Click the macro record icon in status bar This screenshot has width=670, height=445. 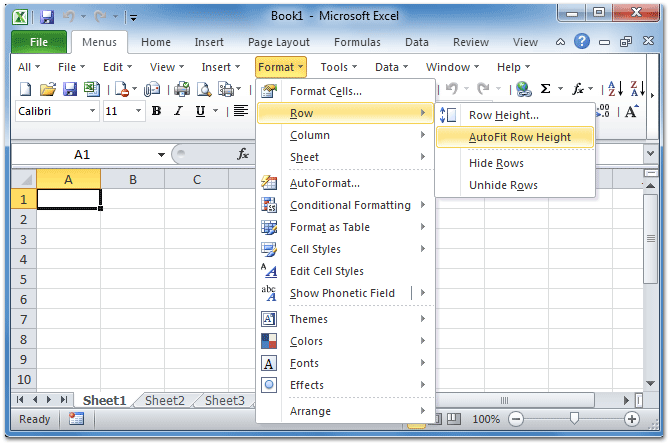pyautogui.click(x=76, y=419)
